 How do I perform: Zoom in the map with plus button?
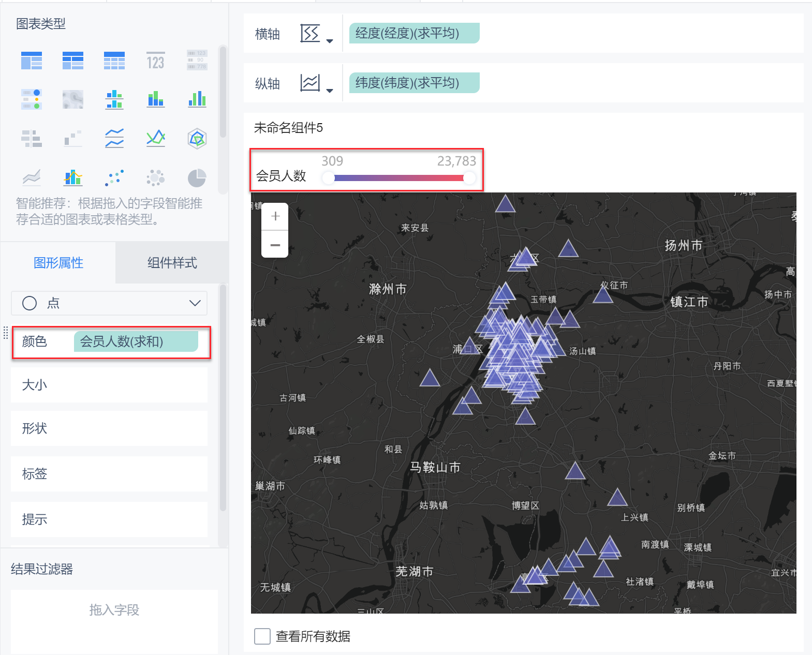[275, 216]
